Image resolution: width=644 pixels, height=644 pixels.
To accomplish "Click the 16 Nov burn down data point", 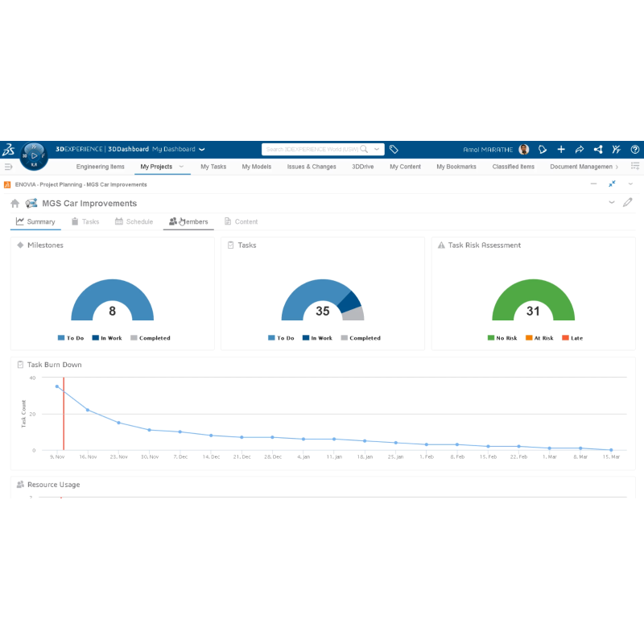I will (88, 410).
